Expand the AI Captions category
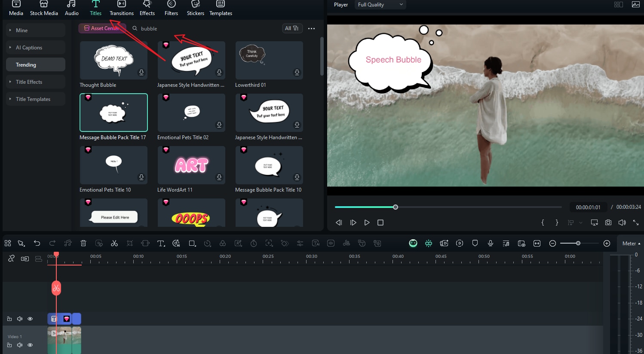 (36, 47)
